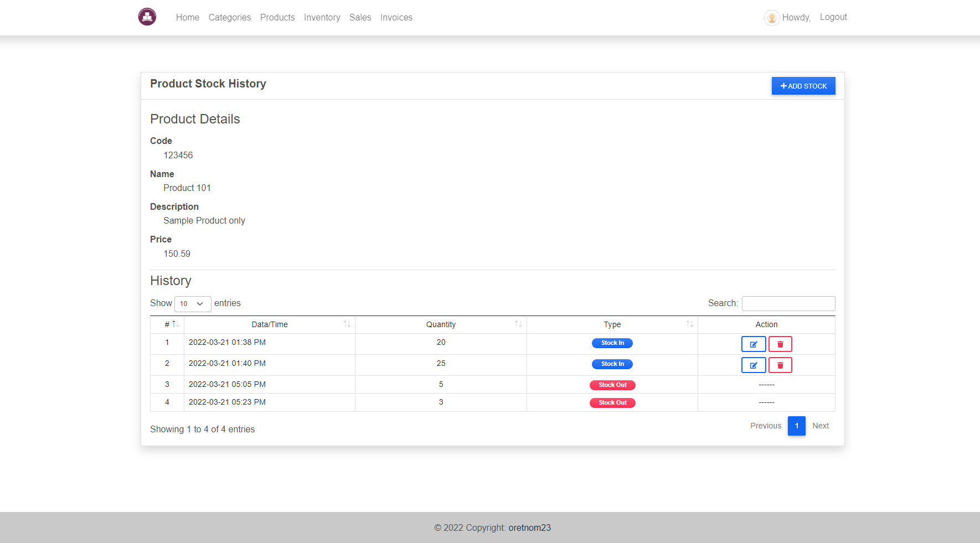Log out using the Logout link
This screenshot has width=980, height=543.
[833, 17]
